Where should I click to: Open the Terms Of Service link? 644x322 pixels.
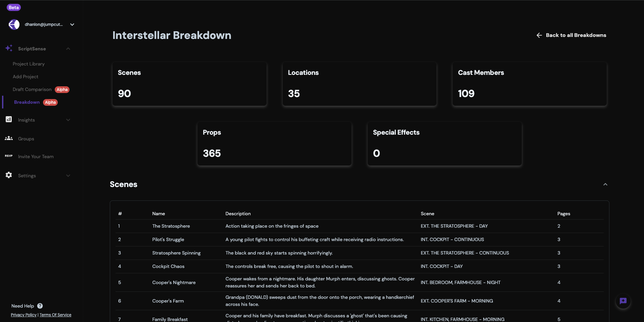tap(55, 315)
